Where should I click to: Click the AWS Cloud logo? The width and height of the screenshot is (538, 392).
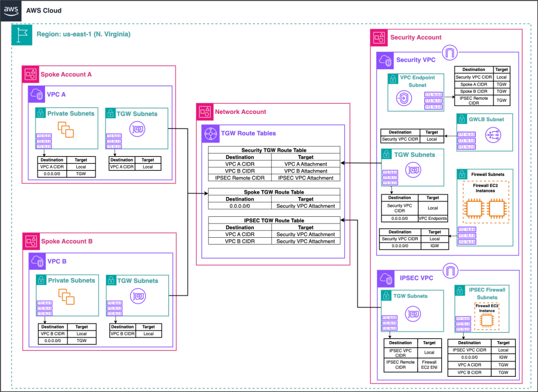11,10
